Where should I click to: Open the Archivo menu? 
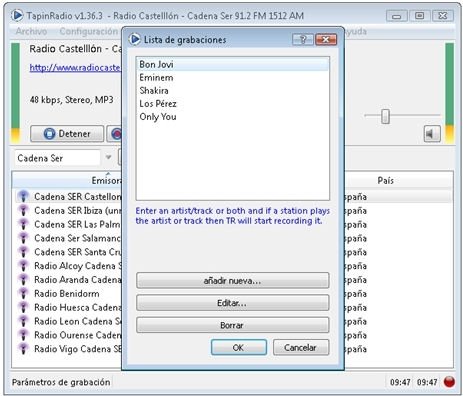point(31,31)
